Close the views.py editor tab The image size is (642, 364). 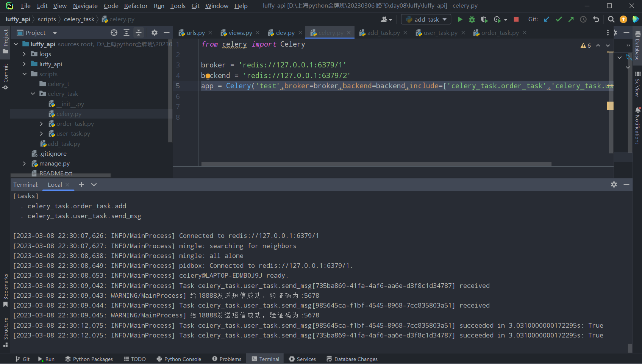pyautogui.click(x=258, y=33)
